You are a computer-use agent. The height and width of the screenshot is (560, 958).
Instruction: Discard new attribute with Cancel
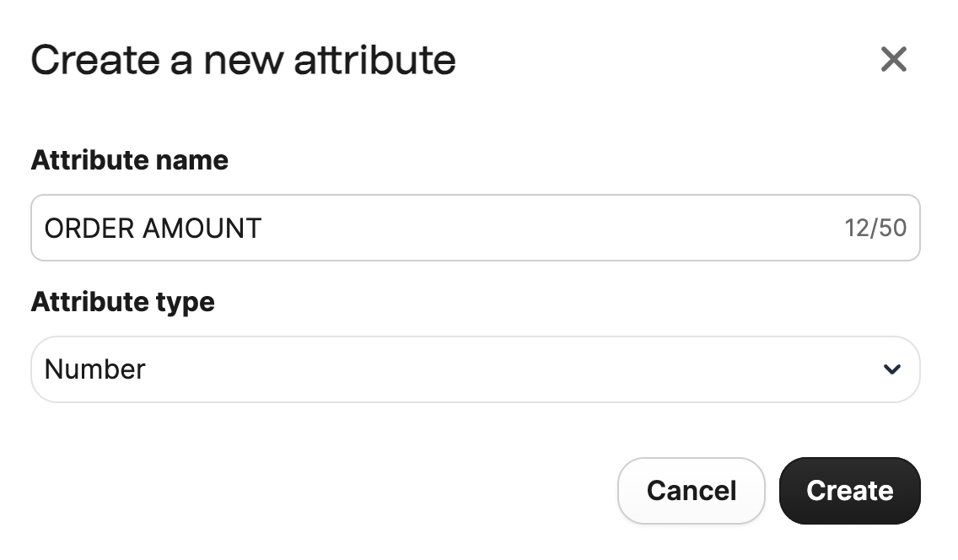point(691,491)
